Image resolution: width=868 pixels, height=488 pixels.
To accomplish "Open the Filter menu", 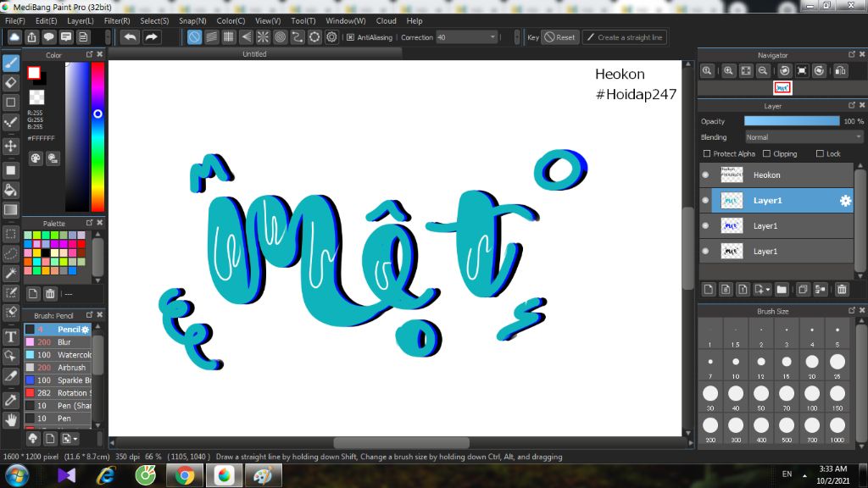I will 117,21.
